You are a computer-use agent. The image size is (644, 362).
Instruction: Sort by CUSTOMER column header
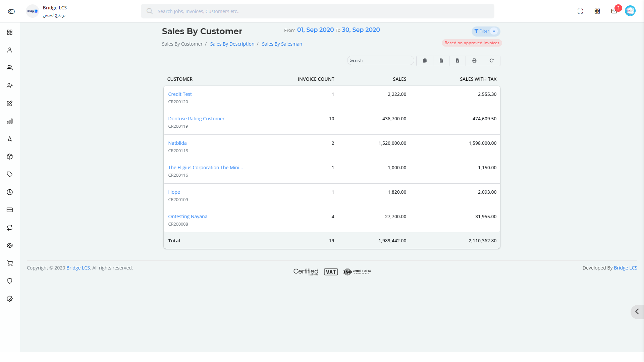pos(180,79)
